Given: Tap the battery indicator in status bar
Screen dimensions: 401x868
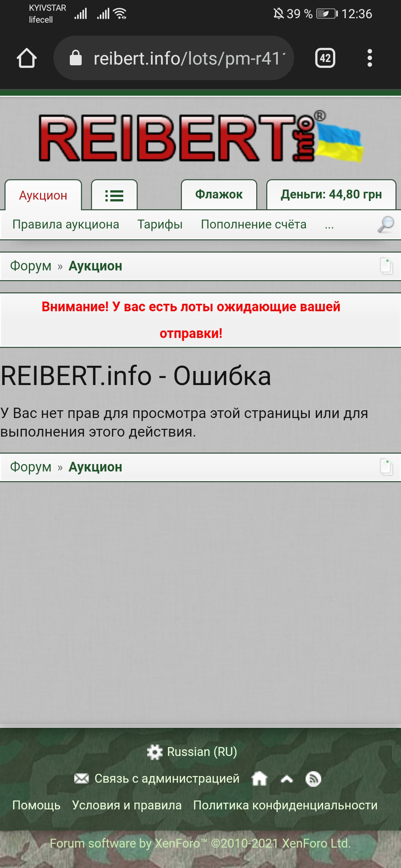Looking at the screenshot, I should (x=327, y=14).
